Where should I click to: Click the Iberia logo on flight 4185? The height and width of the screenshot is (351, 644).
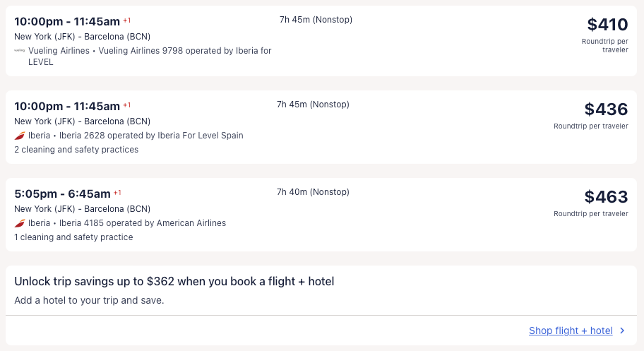tap(20, 223)
